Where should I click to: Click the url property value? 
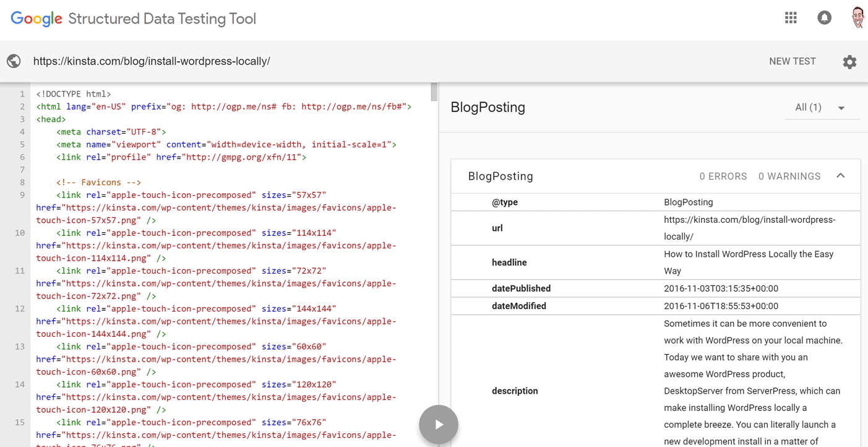pos(749,228)
